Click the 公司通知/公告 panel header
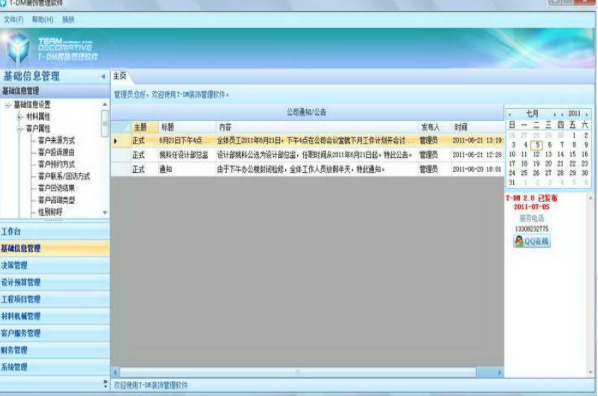Image resolution: width=598 pixels, height=396 pixels. point(307,112)
